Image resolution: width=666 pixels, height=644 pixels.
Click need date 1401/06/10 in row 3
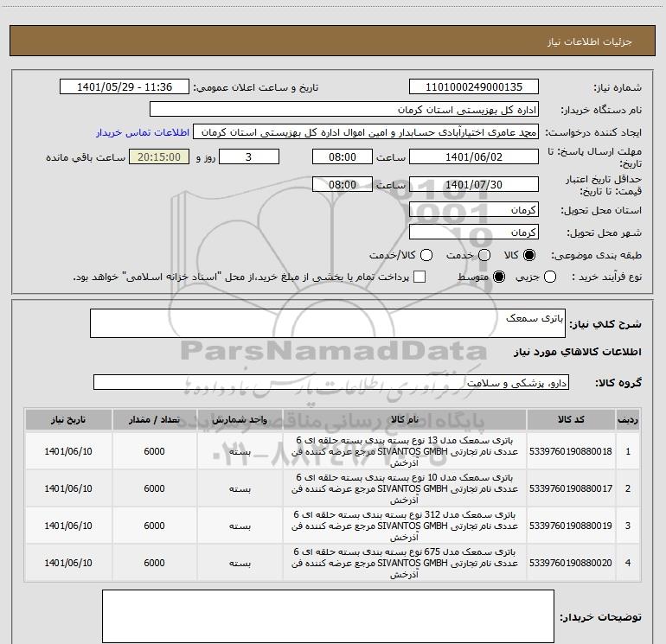(68, 526)
